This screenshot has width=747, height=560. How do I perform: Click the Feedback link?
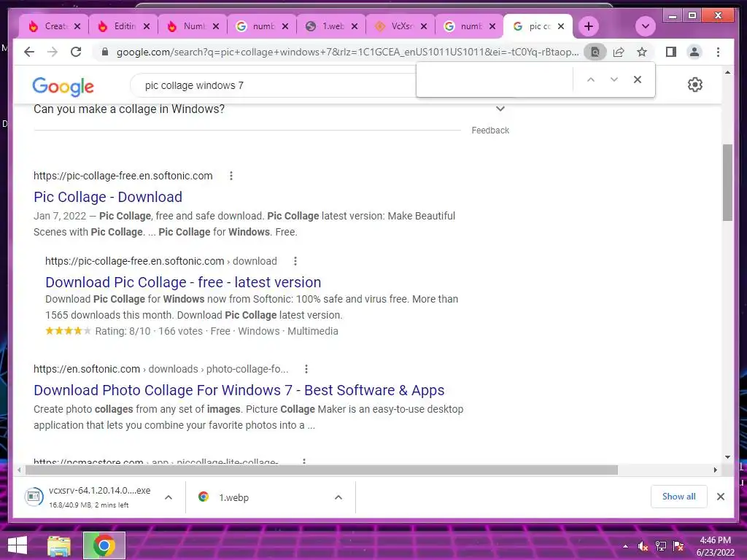coord(490,131)
